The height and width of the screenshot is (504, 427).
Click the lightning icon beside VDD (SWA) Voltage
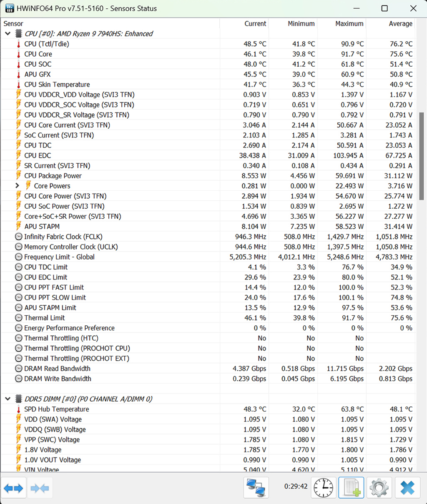(x=18, y=419)
